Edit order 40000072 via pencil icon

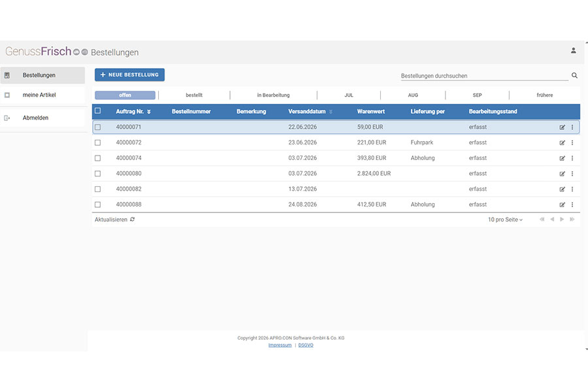tap(562, 142)
